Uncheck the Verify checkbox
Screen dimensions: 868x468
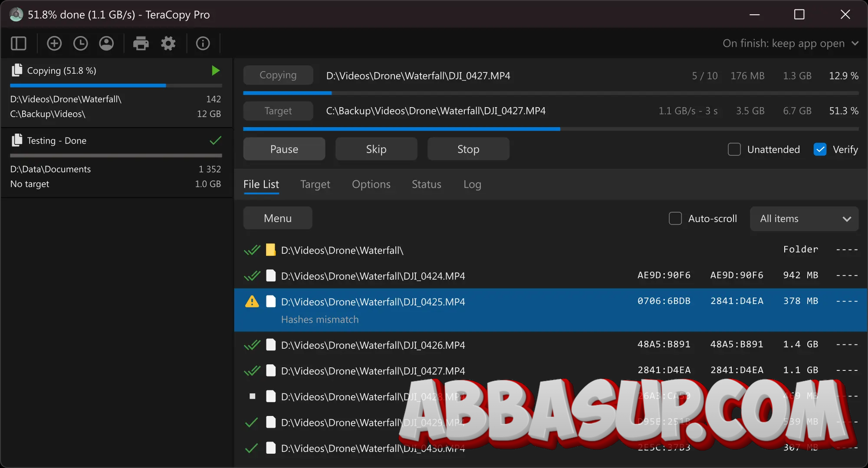click(x=820, y=149)
